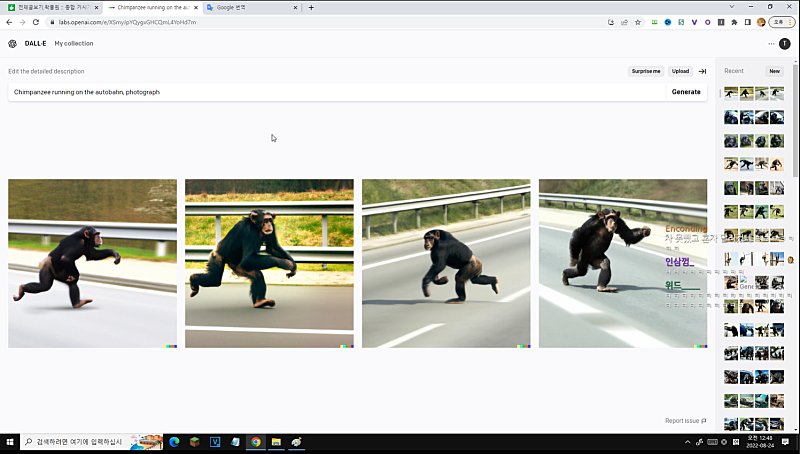Open fourth generated chimpanzee image with raised arm

pyautogui.click(x=623, y=263)
